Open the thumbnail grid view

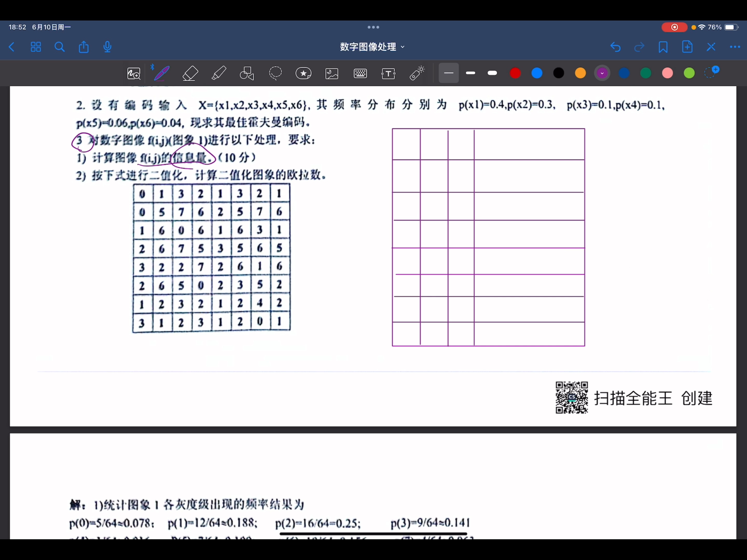pos(36,47)
